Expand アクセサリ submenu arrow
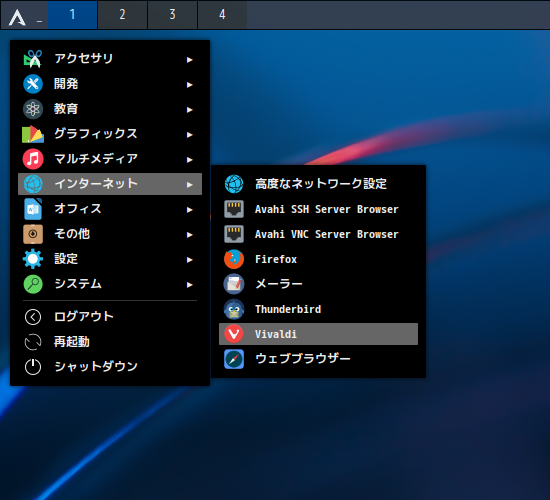The height and width of the screenshot is (500, 550). (x=189, y=60)
